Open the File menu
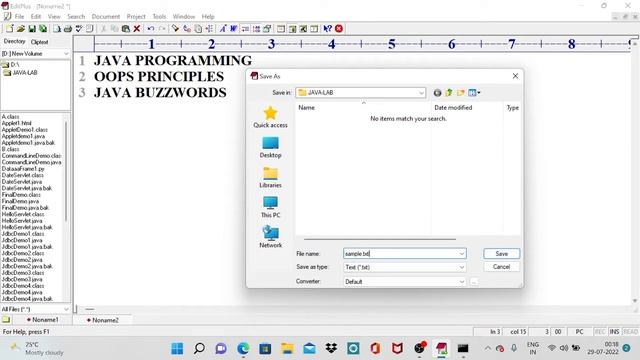The image size is (640, 360). [19, 17]
